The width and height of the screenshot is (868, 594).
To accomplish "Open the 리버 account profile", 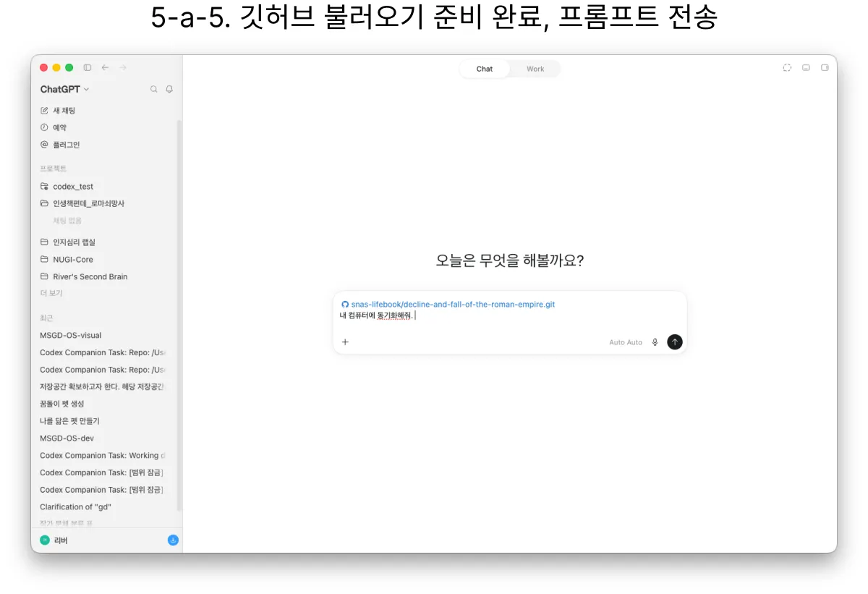I will coord(54,540).
